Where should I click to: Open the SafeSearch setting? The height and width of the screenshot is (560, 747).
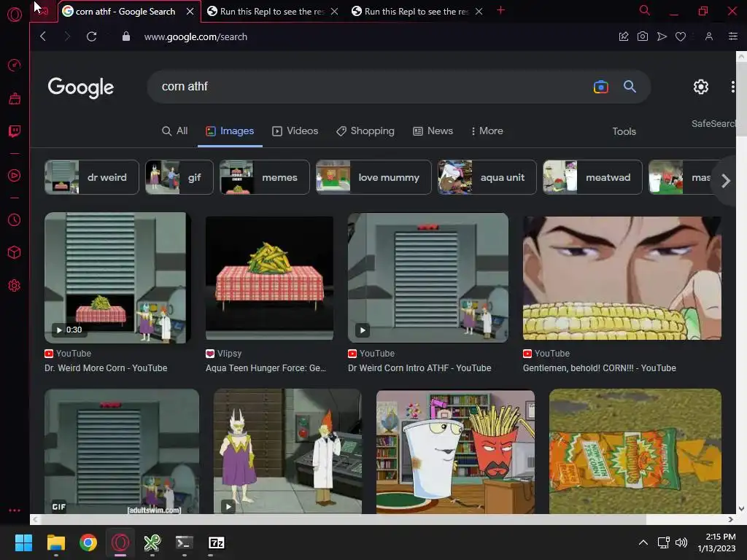pyautogui.click(x=713, y=124)
